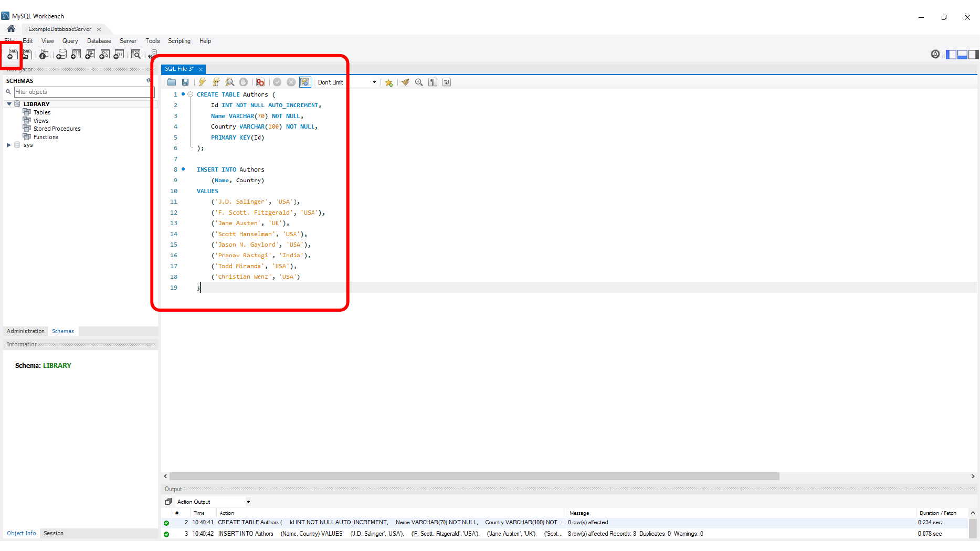This screenshot has height=551, width=980.
Task: Open the Action Output type dropdown
Action: 248,502
